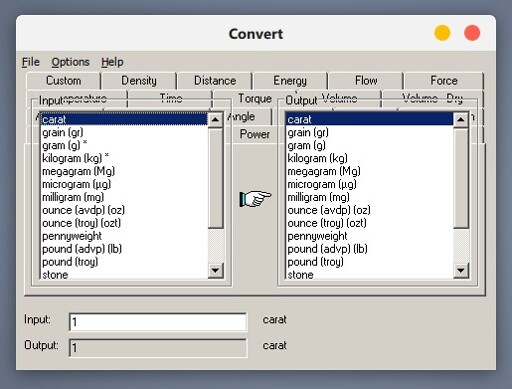This screenshot has width=512, height=389.
Task: Select ounce (troy) (ozt) in the Input list
Action: [124, 223]
